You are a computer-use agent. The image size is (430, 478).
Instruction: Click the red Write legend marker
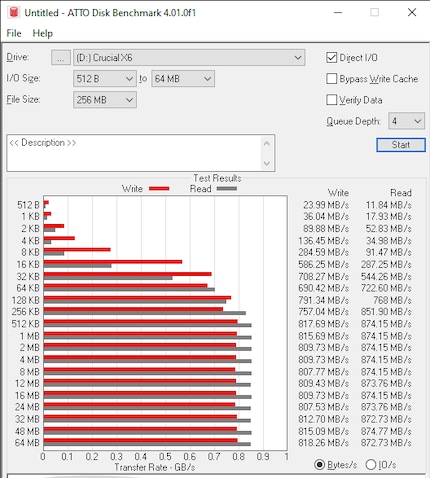[159, 189]
